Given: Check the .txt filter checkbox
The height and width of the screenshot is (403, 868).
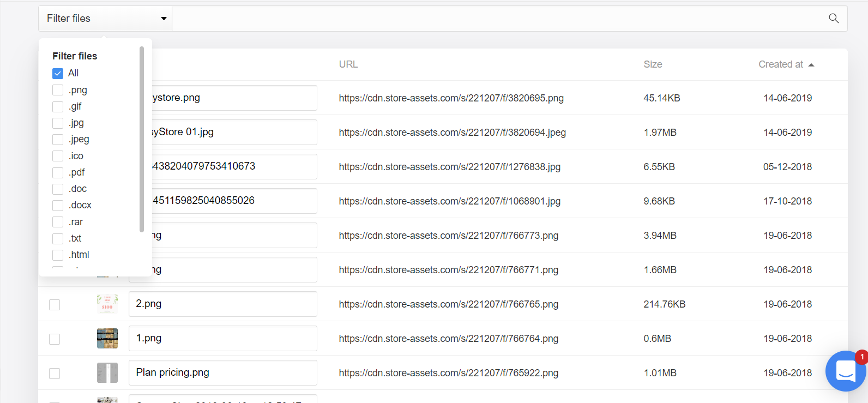Looking at the screenshot, I should point(58,239).
